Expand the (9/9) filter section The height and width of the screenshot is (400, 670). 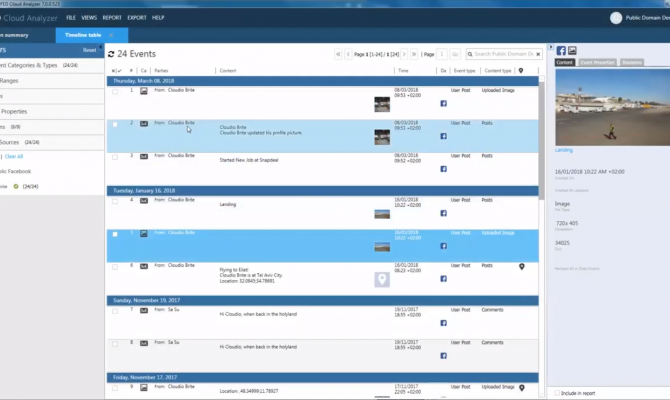tap(52, 127)
